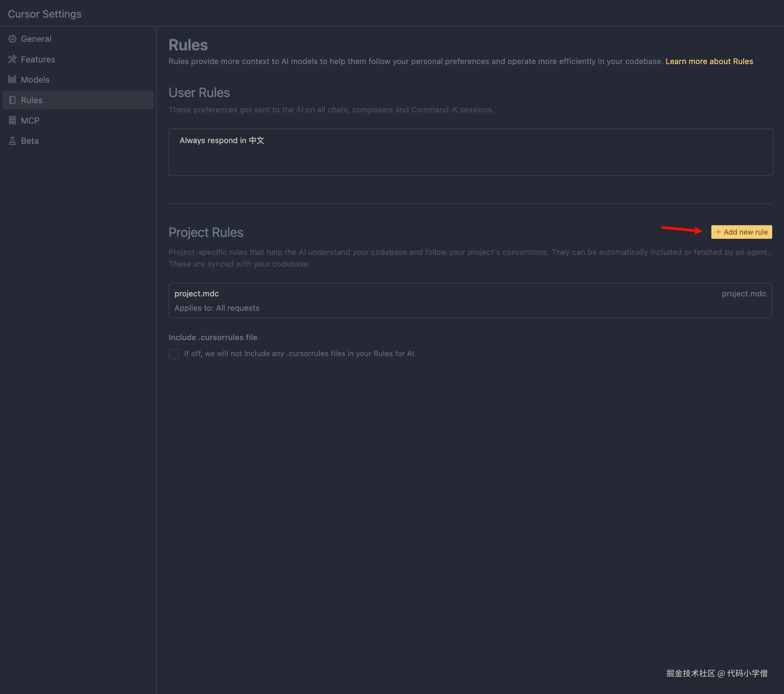Open the General settings tab
The height and width of the screenshot is (694, 784).
36,39
